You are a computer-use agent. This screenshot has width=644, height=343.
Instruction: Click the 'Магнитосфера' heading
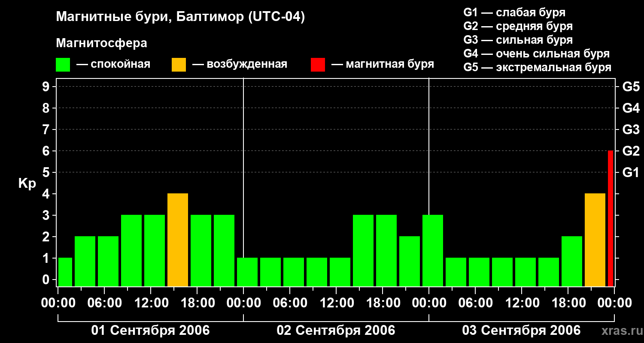pyautogui.click(x=101, y=43)
